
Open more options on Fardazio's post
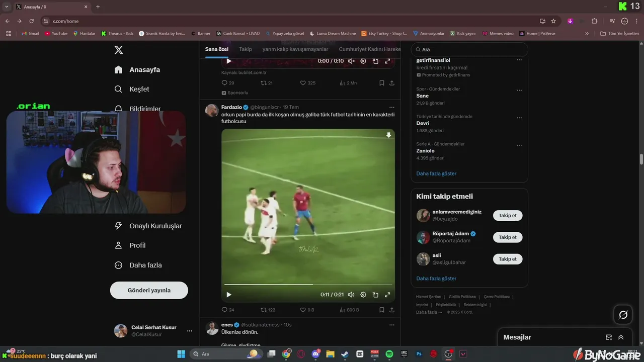(392, 107)
